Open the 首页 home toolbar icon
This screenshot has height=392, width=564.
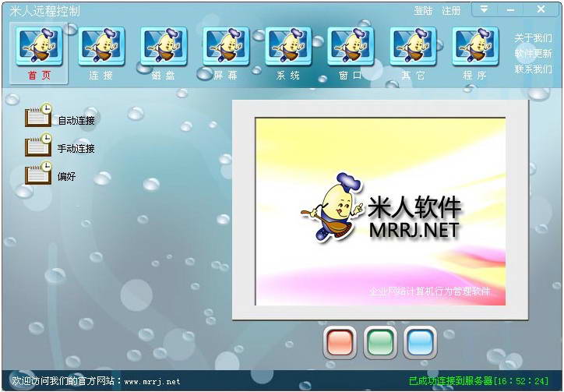[39, 53]
